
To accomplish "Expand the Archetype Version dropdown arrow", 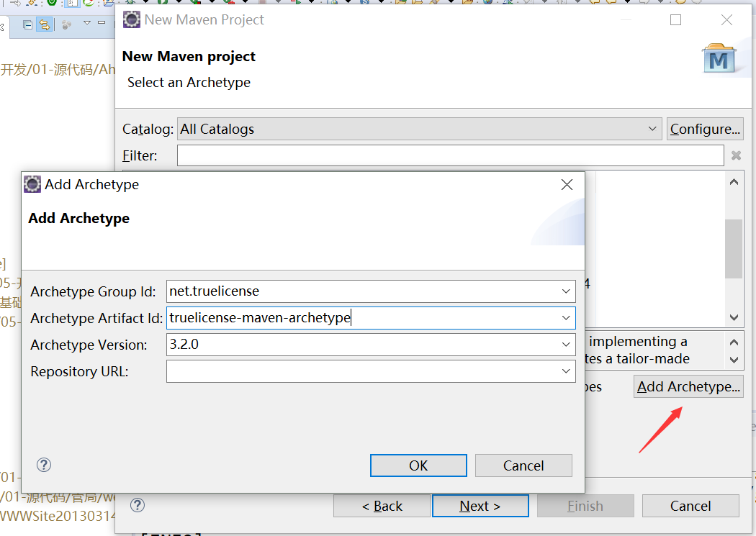I will [x=566, y=345].
